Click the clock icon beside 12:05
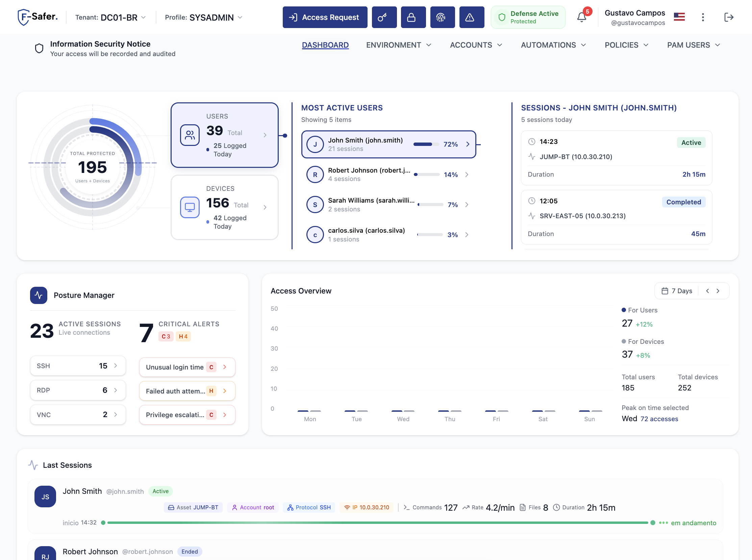Viewport: 752px width, 560px height. coord(532,201)
